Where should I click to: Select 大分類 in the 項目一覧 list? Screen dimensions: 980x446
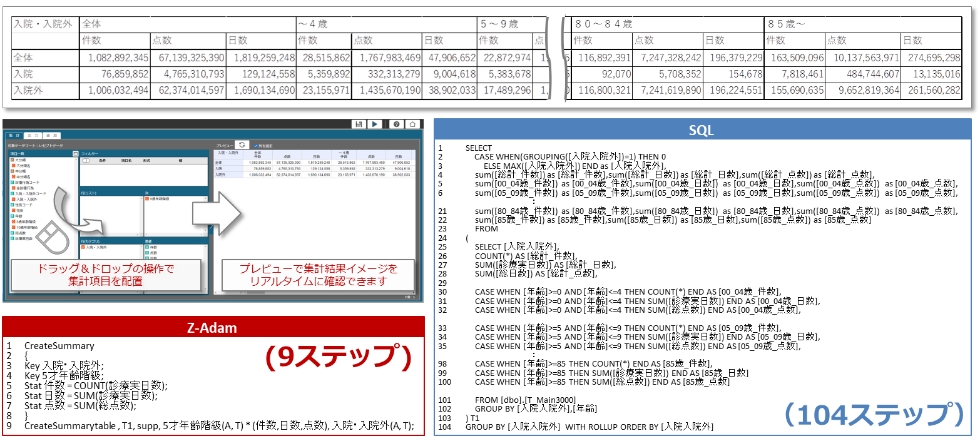tap(20, 160)
